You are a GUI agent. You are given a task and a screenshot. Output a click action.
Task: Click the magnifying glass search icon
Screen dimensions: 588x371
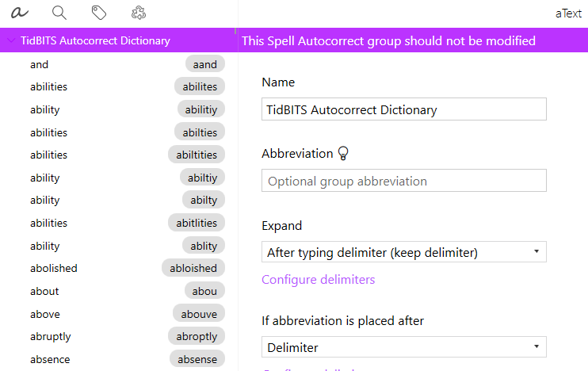(59, 13)
